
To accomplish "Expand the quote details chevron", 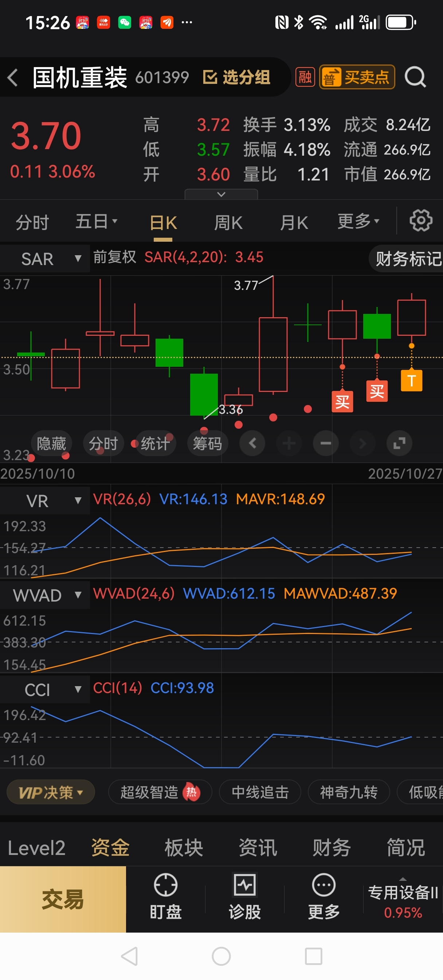I will click(x=221, y=194).
